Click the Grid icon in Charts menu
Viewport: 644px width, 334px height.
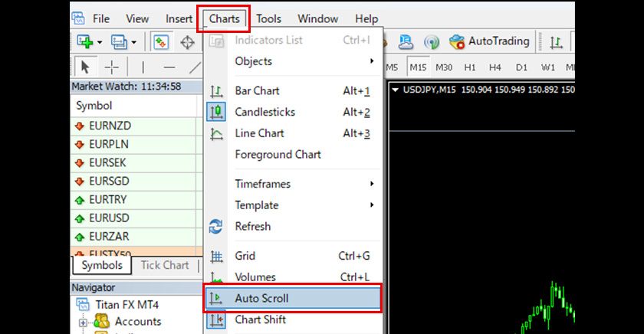tap(216, 256)
